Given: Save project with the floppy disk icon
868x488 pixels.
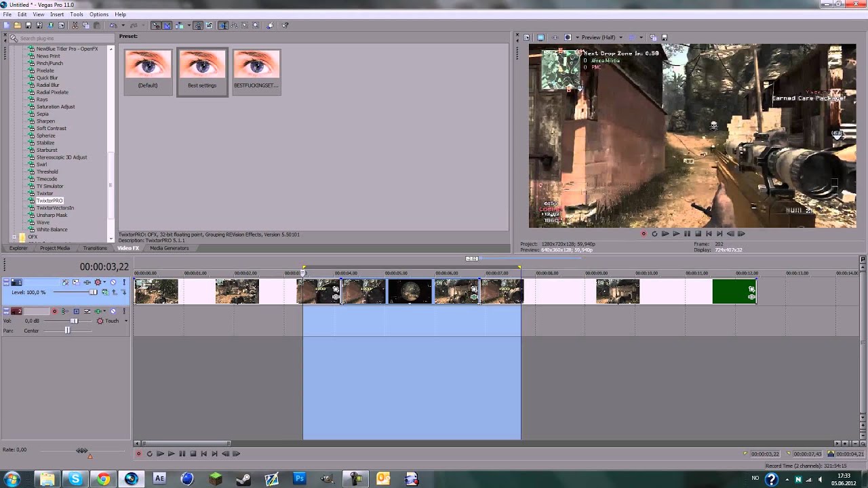Looking at the screenshot, I should coord(28,25).
